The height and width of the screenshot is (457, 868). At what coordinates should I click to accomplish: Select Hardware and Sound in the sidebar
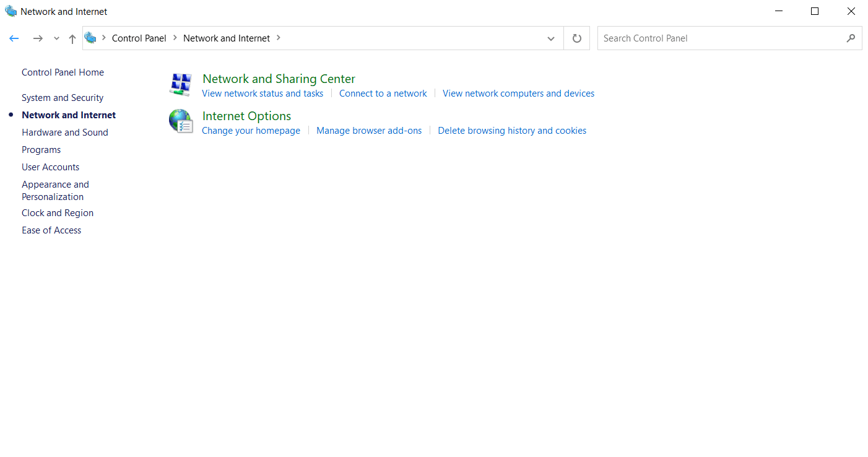click(x=64, y=132)
